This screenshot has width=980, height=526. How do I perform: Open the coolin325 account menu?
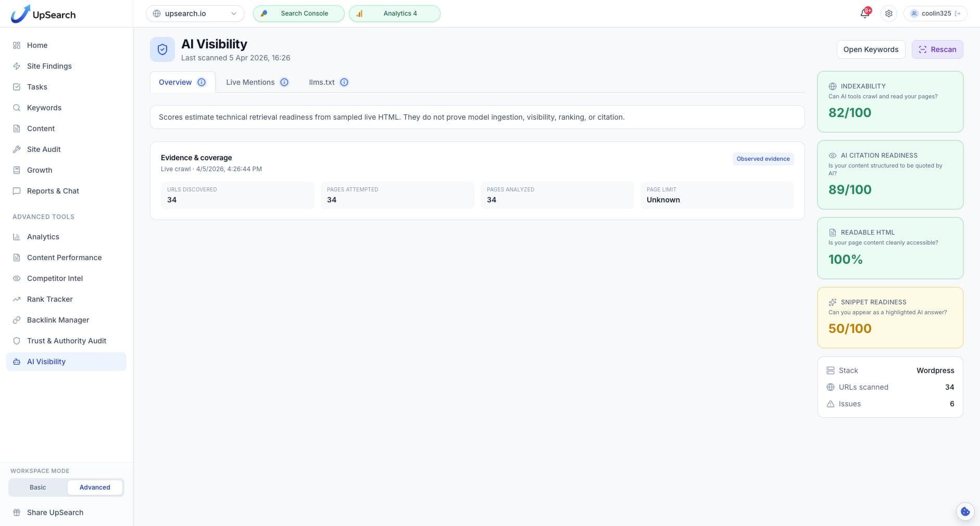(936, 14)
